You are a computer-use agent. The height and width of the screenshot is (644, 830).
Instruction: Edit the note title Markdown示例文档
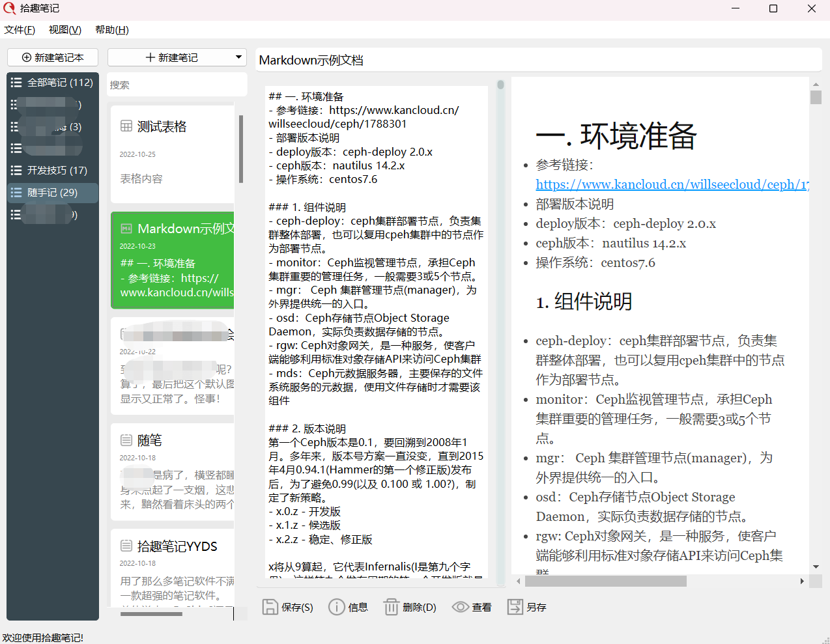coord(538,60)
